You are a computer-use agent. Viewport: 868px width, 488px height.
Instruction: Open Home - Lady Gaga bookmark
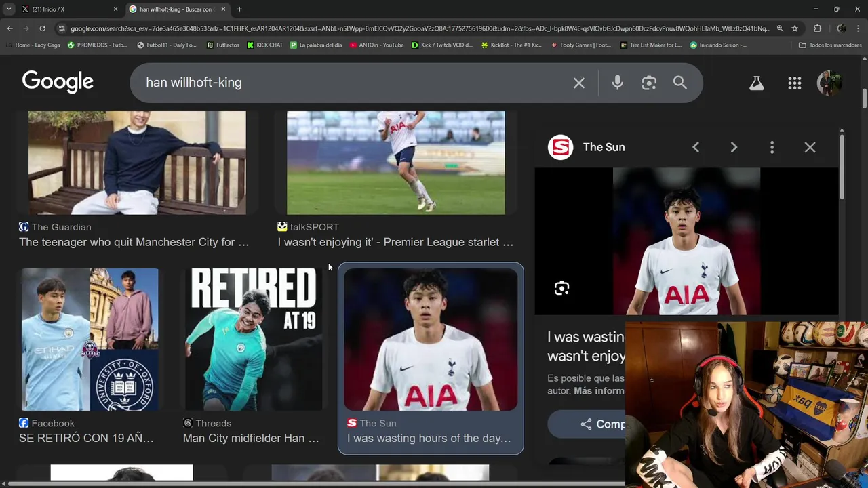tap(33, 45)
